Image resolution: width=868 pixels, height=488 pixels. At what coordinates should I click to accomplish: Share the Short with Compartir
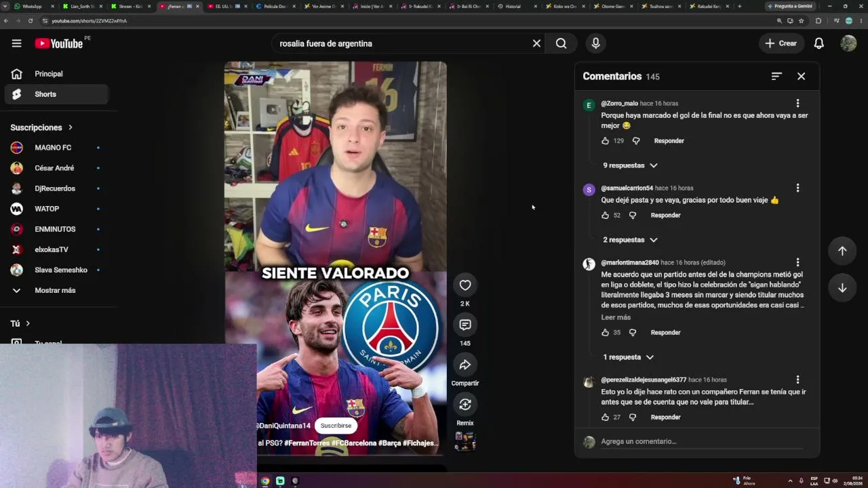point(465,365)
